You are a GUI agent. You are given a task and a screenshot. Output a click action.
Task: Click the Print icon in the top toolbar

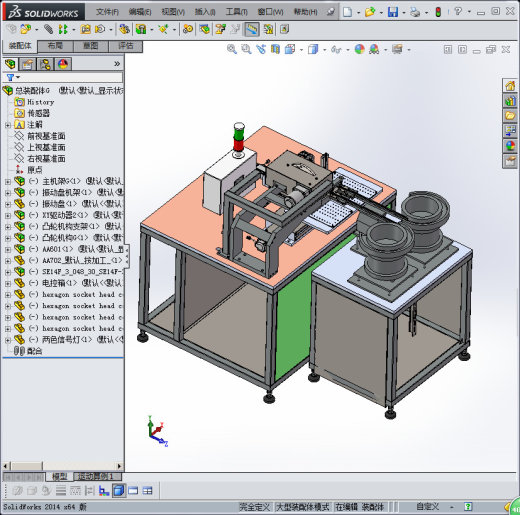(x=415, y=12)
